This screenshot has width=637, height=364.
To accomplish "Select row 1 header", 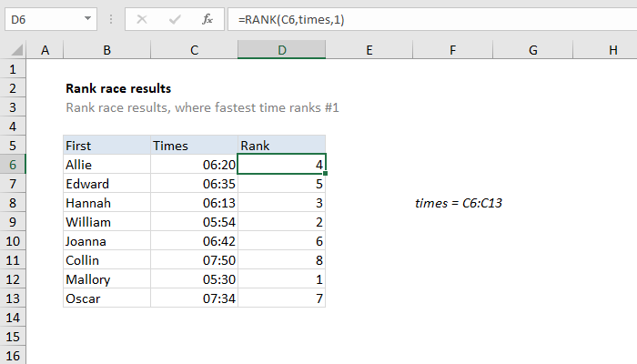I will pyautogui.click(x=13, y=69).
